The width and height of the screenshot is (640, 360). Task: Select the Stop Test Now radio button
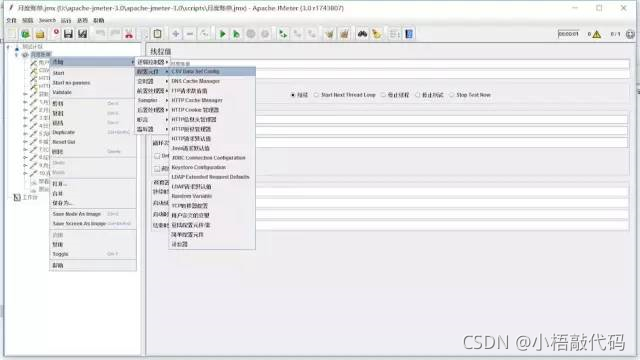(452, 95)
